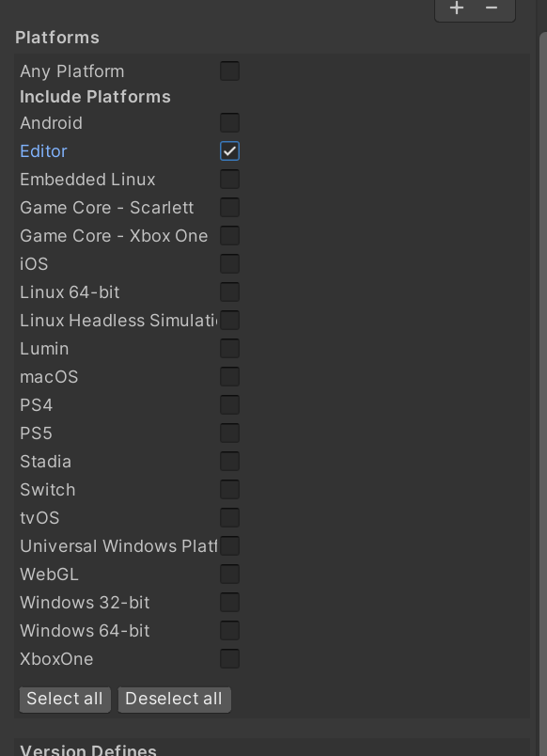Enable the Stadia platform
The height and width of the screenshot is (756, 547).
click(229, 461)
